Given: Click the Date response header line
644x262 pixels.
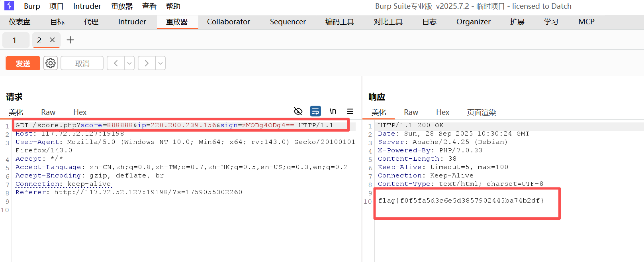Looking at the screenshot, I should coord(454,134).
